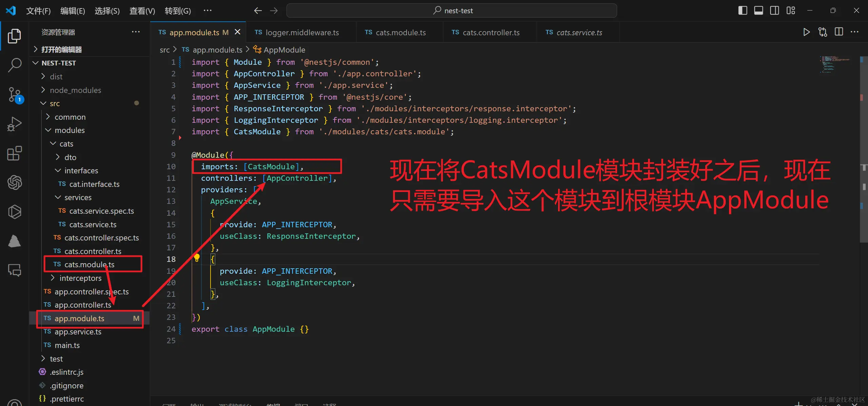Toggle the secondary sidebar visibility
The width and height of the screenshot is (868, 406).
coord(774,11)
